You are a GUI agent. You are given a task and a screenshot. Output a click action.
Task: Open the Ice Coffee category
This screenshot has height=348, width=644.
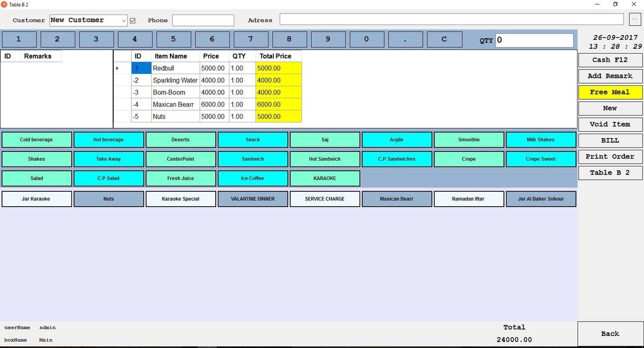point(253,178)
